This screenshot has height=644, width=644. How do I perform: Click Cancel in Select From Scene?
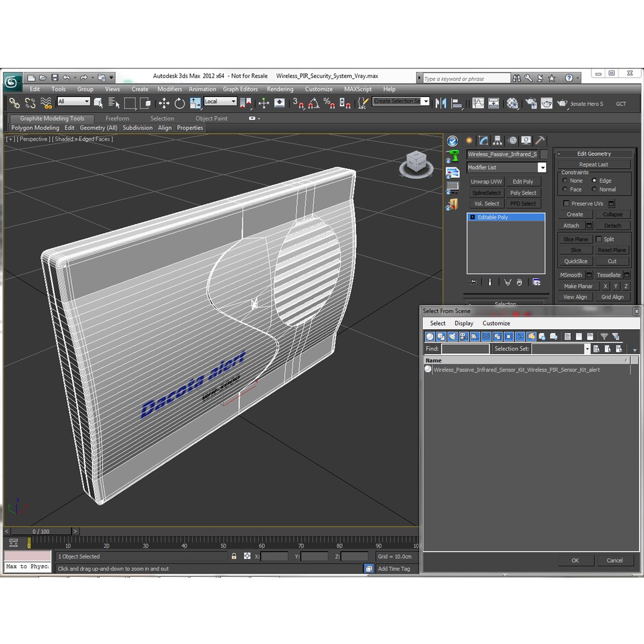614,560
